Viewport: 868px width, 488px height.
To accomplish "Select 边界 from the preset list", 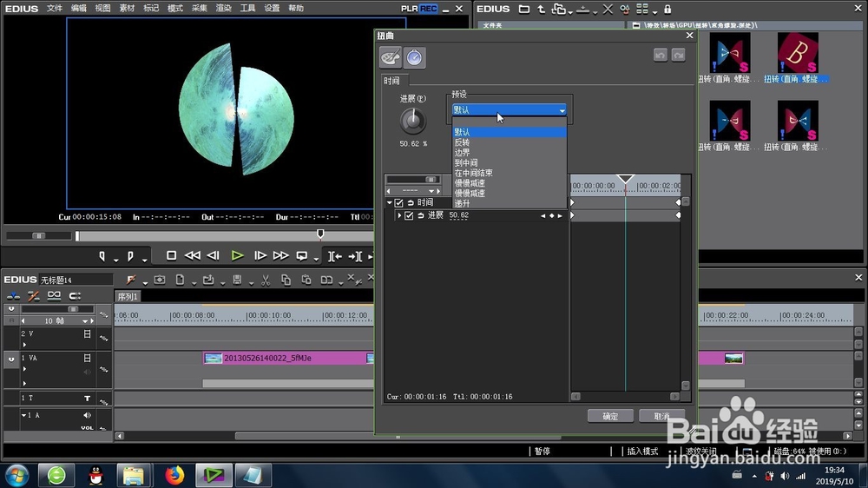I will tap(510, 152).
